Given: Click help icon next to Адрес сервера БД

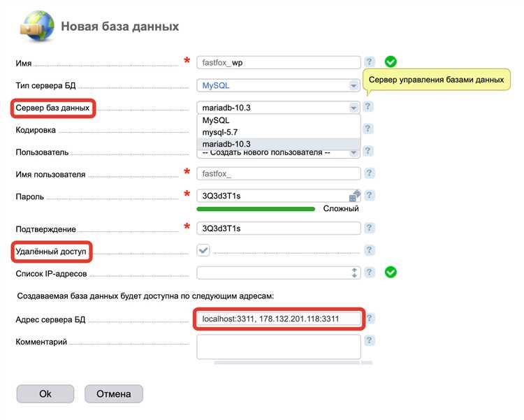Looking at the screenshot, I should (x=370, y=318).
